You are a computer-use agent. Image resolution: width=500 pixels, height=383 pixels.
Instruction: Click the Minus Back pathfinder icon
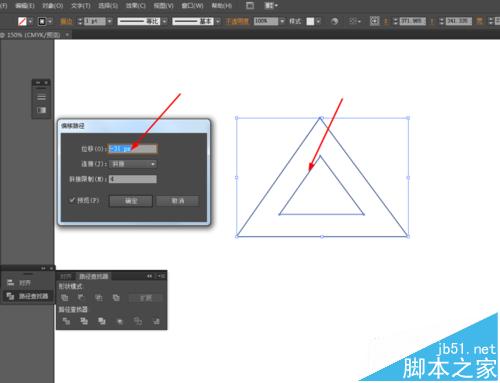(156, 321)
